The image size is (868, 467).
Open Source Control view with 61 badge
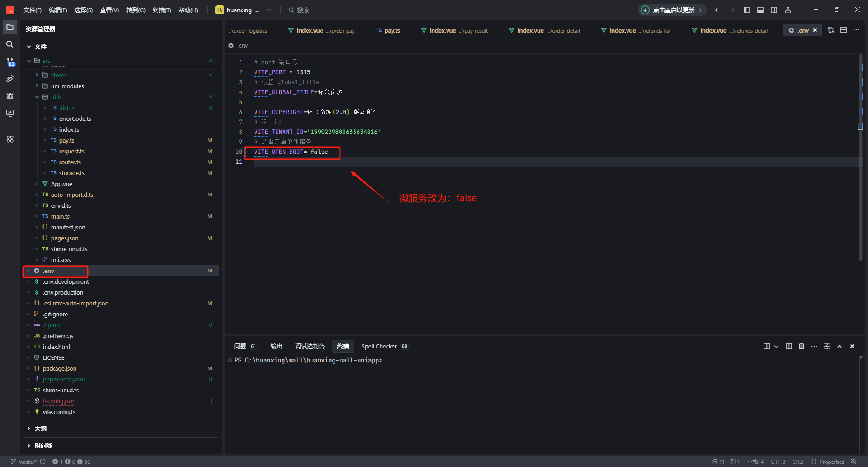pos(10,62)
